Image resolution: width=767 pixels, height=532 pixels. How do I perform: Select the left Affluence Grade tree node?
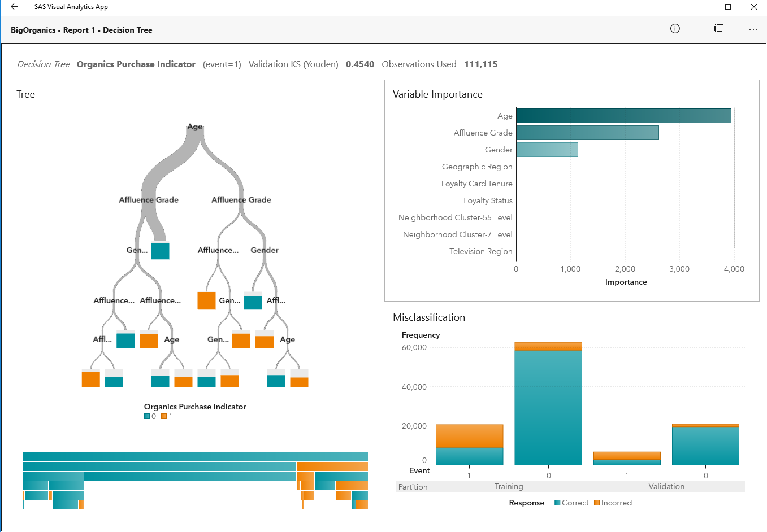tap(149, 200)
